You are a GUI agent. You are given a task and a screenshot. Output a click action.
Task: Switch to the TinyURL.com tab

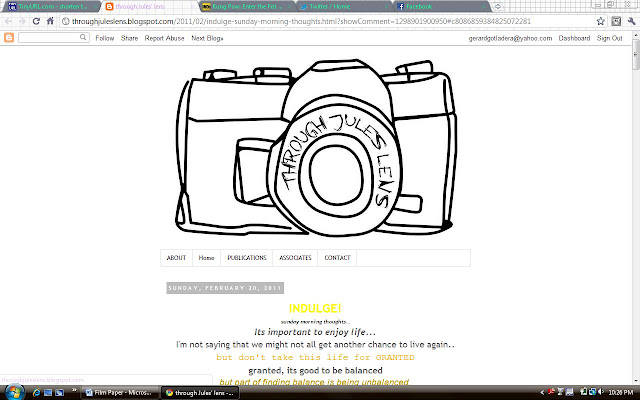pos(52,7)
